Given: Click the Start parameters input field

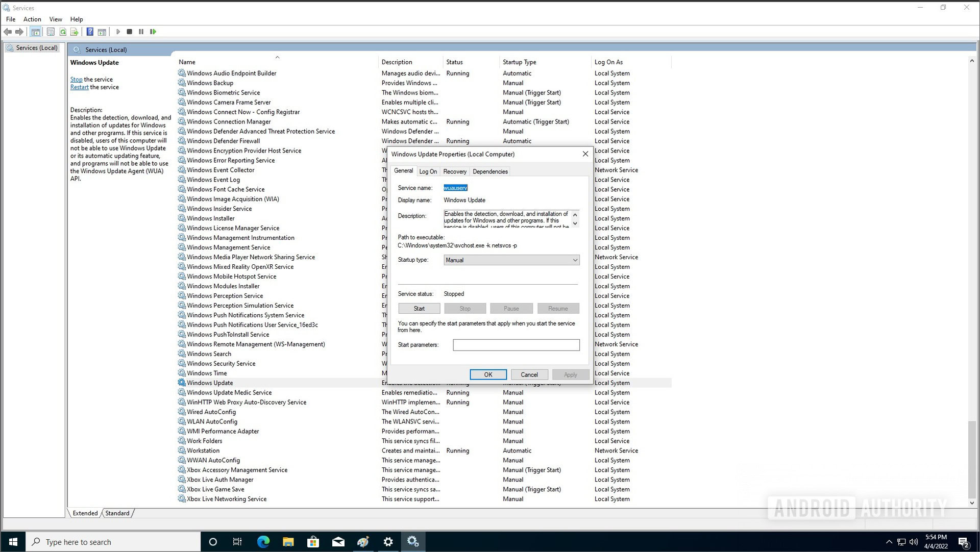Looking at the screenshot, I should coord(516,344).
